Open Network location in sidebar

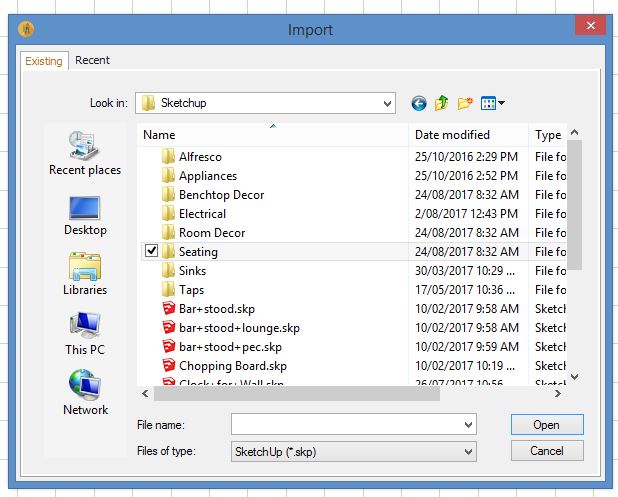coord(85,395)
